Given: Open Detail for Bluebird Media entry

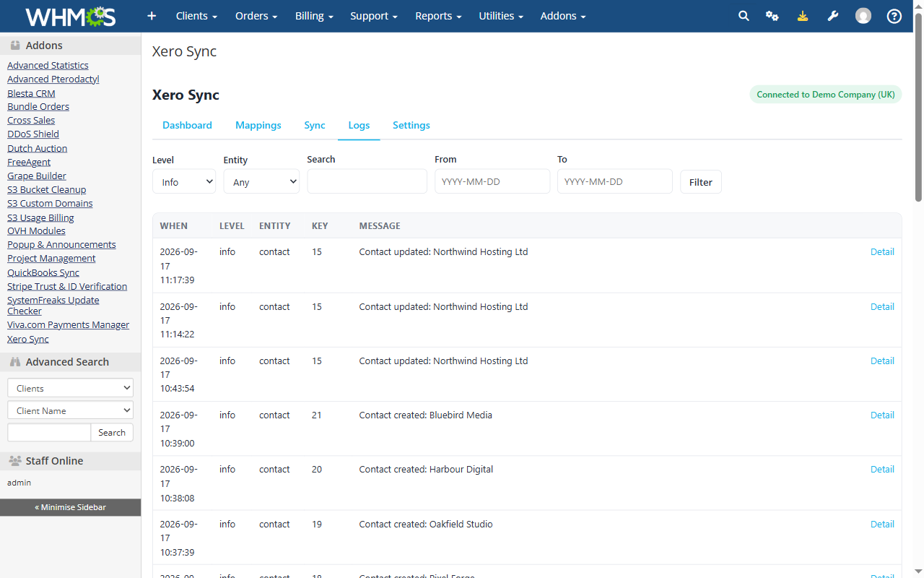Looking at the screenshot, I should (882, 415).
